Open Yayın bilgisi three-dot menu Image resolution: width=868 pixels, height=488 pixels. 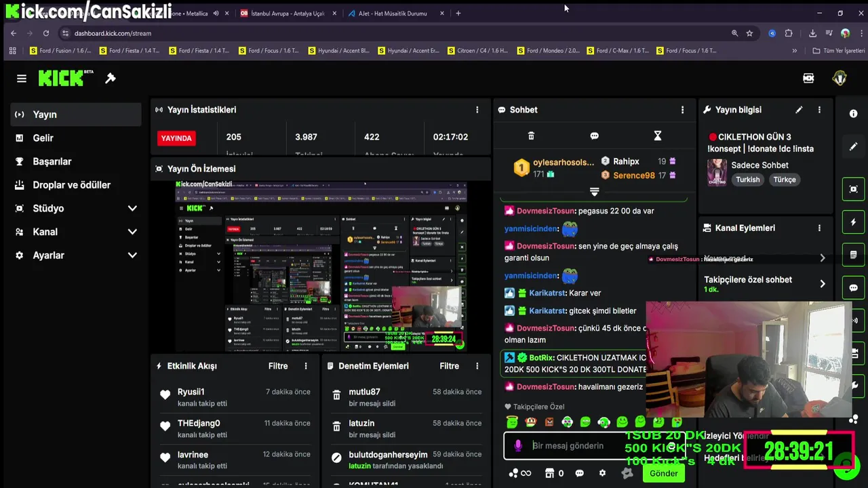pyautogui.click(x=819, y=110)
